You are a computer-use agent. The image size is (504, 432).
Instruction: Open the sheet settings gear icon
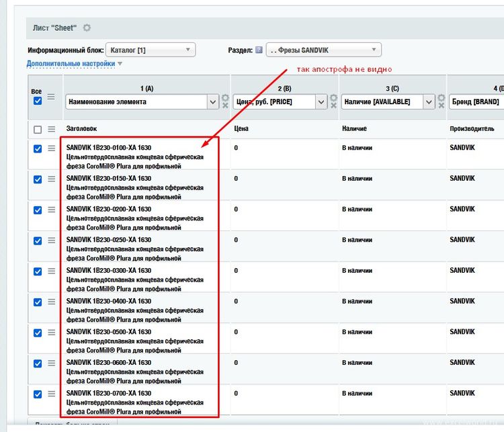[x=87, y=28]
